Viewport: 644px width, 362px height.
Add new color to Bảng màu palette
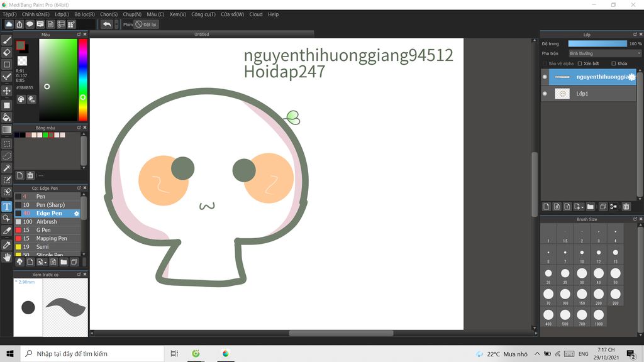point(19,176)
